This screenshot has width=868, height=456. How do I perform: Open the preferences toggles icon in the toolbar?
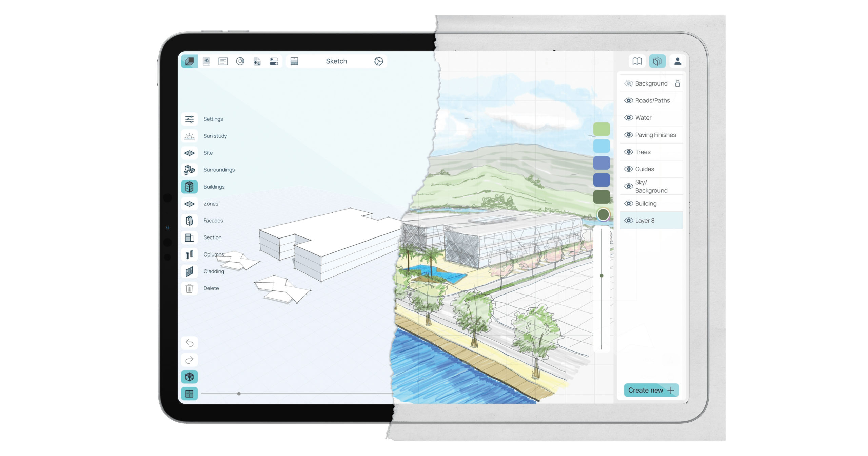(x=274, y=61)
